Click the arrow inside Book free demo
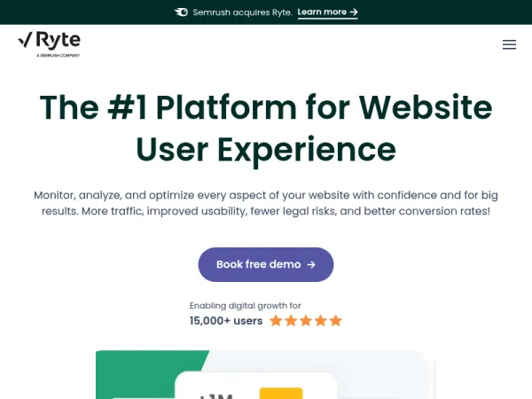 click(311, 264)
